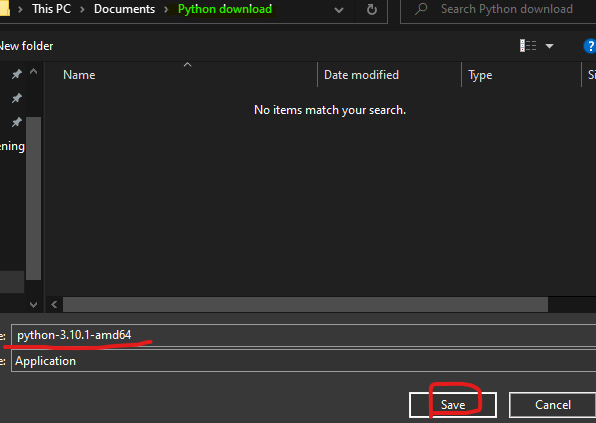
Task: Open the help question mark icon
Action: coord(590,46)
